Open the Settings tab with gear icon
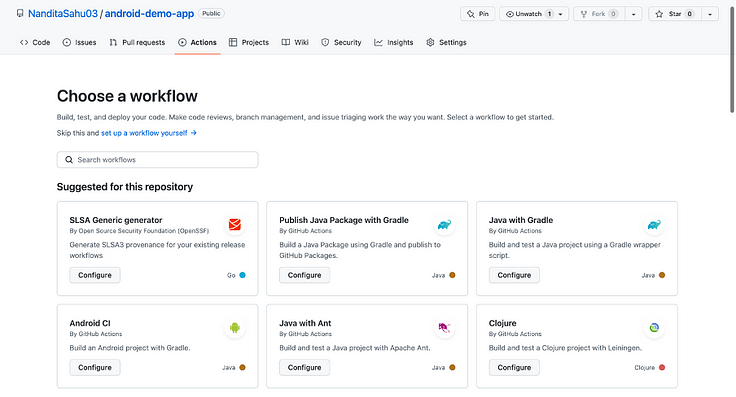The height and width of the screenshot is (397, 736). click(x=446, y=42)
